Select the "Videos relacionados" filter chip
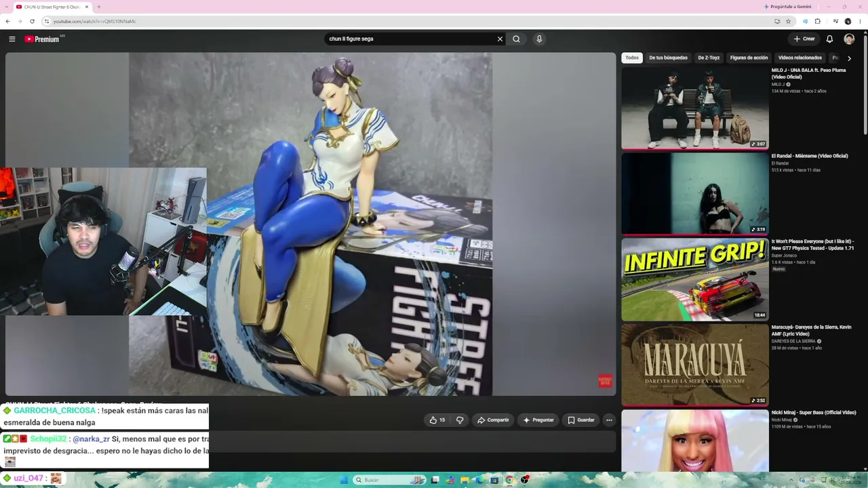Image resolution: width=868 pixels, height=488 pixels. [800, 58]
